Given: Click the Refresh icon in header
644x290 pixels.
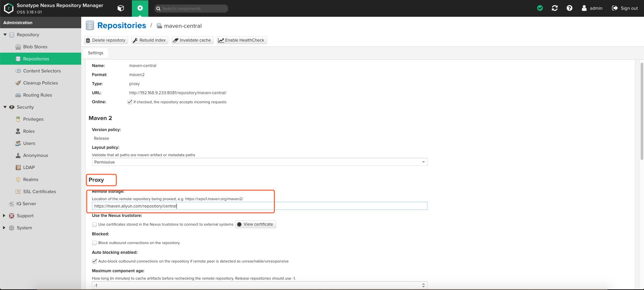Looking at the screenshot, I should (x=555, y=8).
